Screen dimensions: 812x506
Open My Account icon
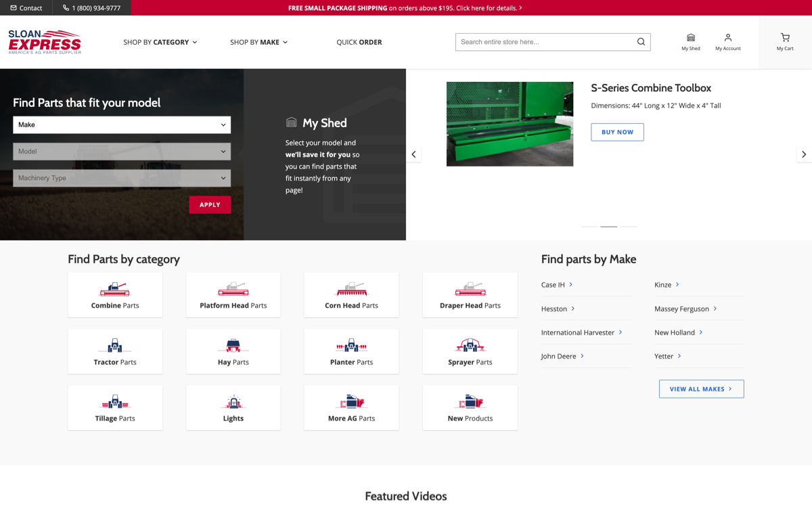[728, 42]
